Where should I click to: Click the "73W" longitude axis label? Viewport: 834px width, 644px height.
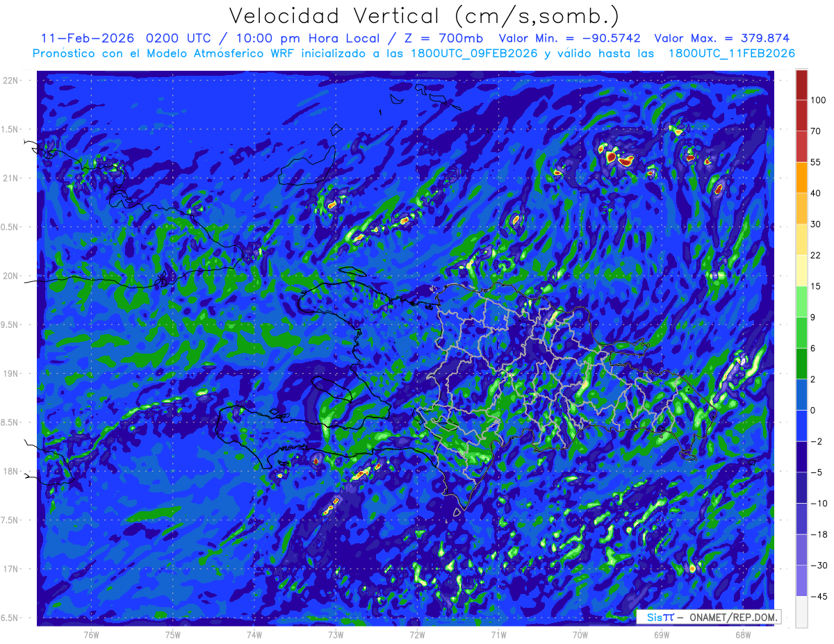(336, 635)
